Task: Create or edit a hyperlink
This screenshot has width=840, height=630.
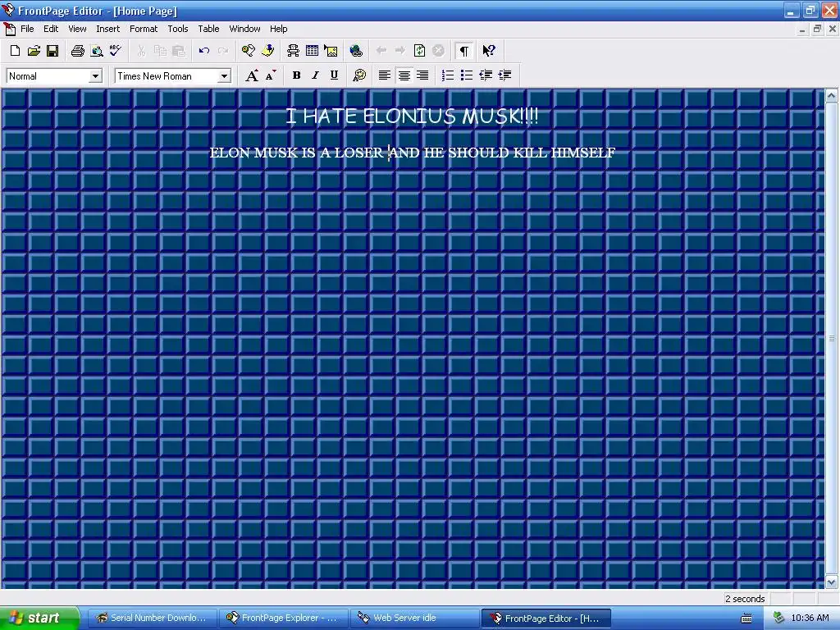Action: pyautogui.click(x=356, y=51)
